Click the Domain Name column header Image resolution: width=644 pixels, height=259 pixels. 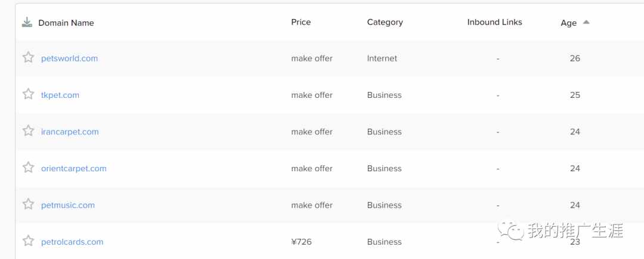(66, 23)
